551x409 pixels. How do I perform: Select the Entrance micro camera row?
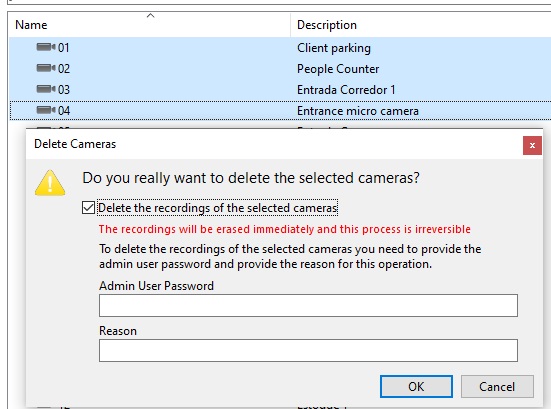[280, 111]
